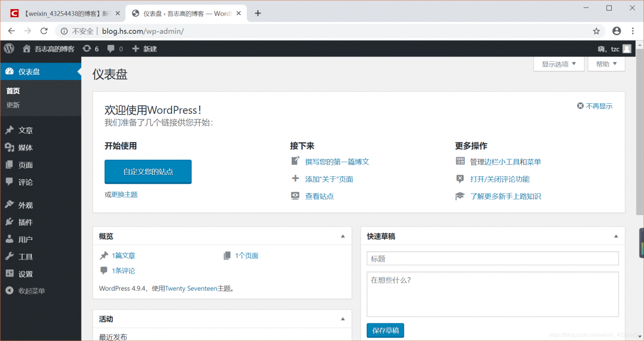Viewport: 644px width, 341px height.
Task: Click the widgets icon beside 管理边栏小工具
Action: [x=460, y=161]
